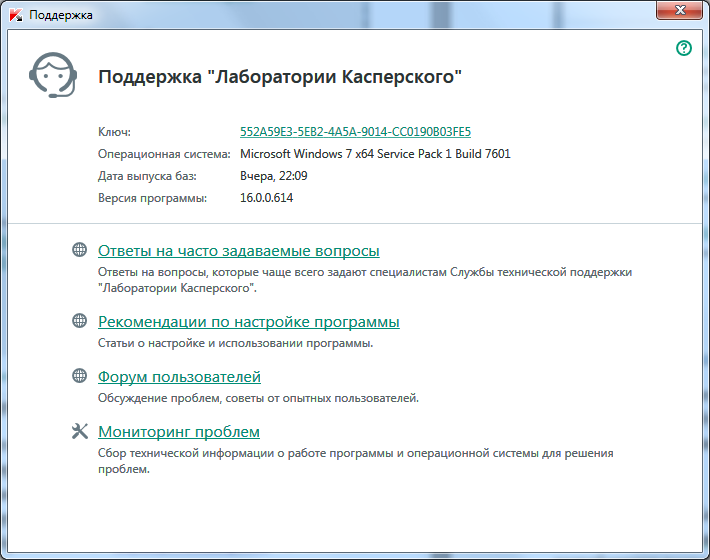Image resolution: width=710 pixels, height=560 pixels.
Task: Open Мониторинг проблем link
Action: pyautogui.click(x=179, y=432)
